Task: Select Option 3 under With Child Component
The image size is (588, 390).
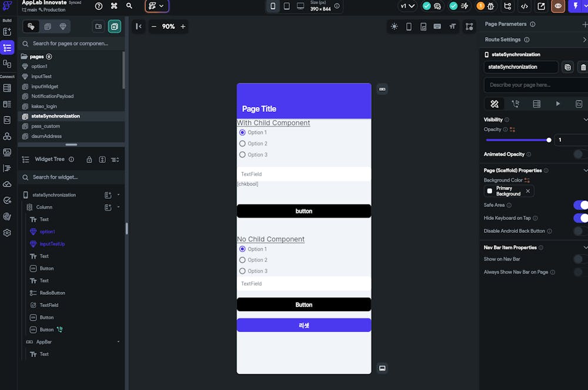Action: click(242, 155)
